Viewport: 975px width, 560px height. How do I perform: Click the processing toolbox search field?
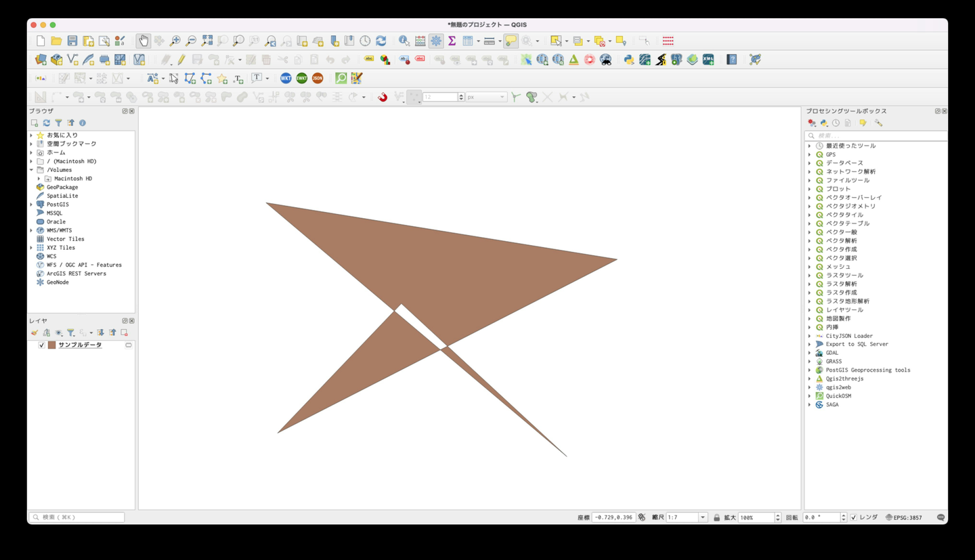tap(876, 136)
